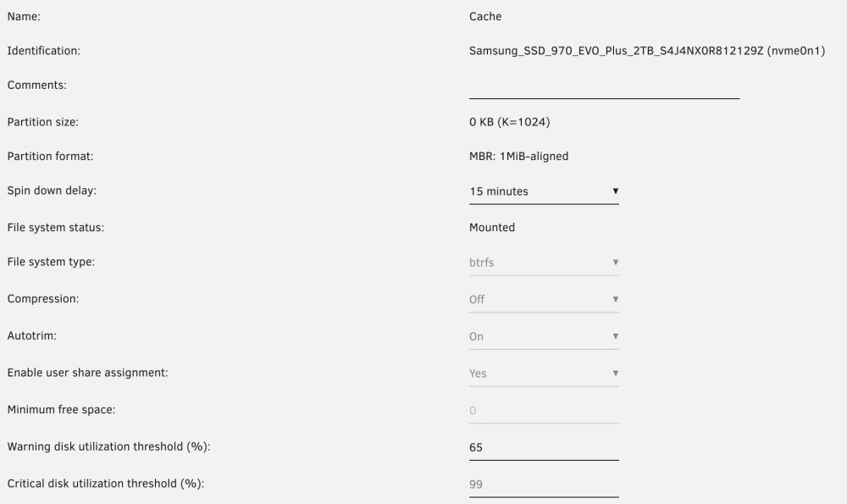Focus the Comments text field

click(604, 86)
